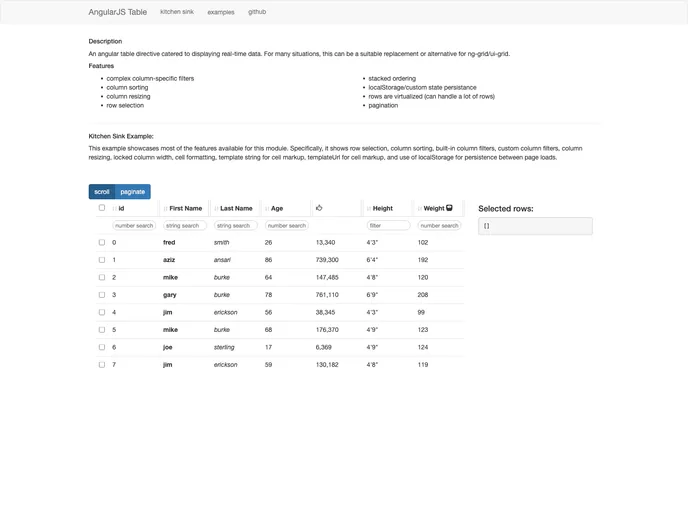Click the thumbs-up column header icon
The width and height of the screenshot is (688, 512).
click(319, 208)
